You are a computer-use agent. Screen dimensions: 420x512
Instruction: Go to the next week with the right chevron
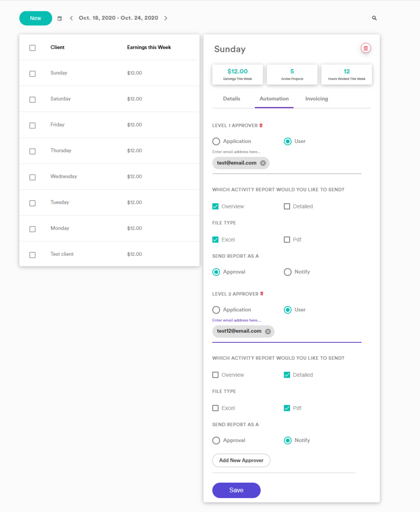click(x=165, y=18)
